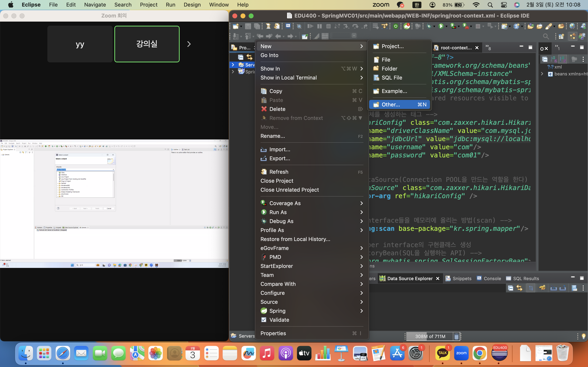Click Collapse All in Project Explorer
588x367 pixels.
pos(241,57)
